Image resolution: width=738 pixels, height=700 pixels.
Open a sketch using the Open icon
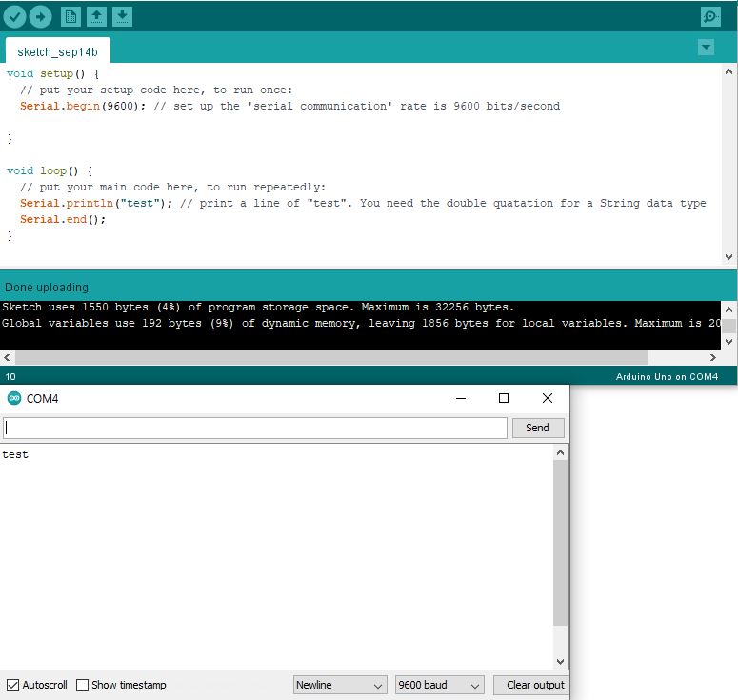click(96, 17)
